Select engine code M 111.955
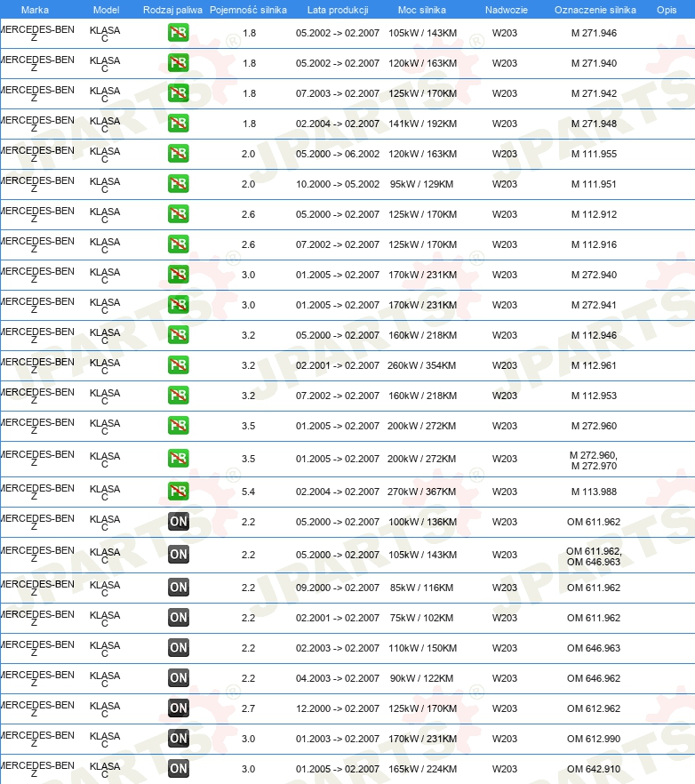This screenshot has width=695, height=784. [x=594, y=154]
